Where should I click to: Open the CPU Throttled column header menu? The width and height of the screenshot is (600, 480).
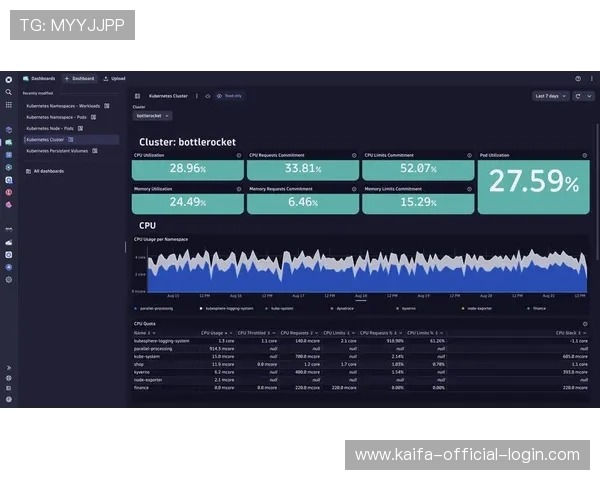click(x=274, y=333)
